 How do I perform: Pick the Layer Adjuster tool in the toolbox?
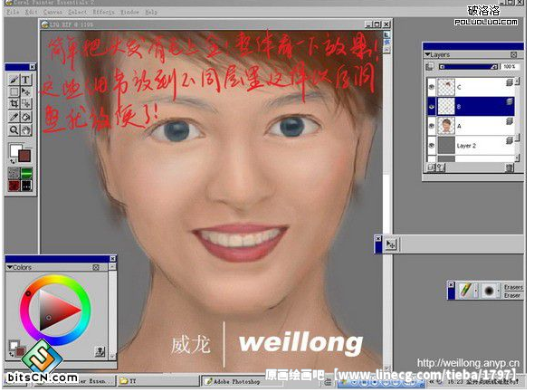pyautogui.click(x=25, y=92)
